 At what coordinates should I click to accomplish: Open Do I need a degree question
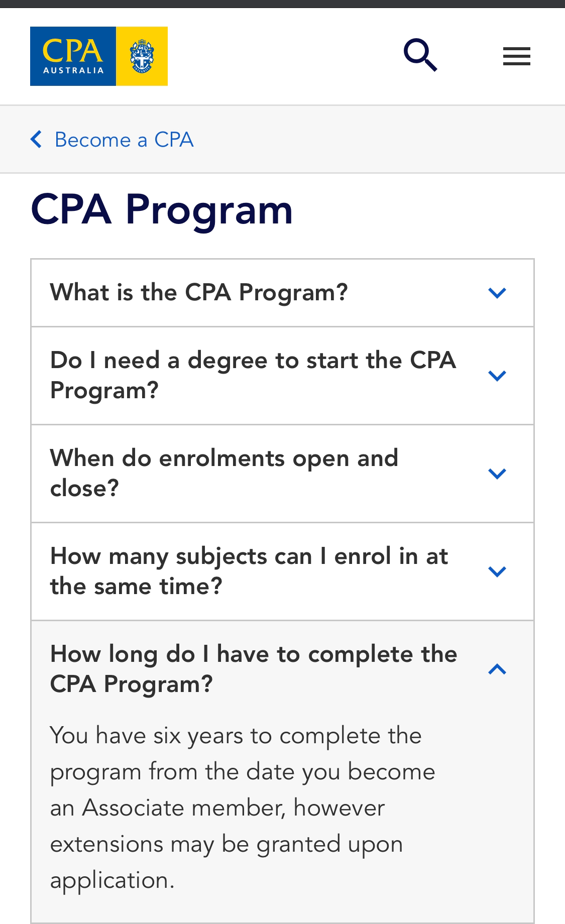[282, 376]
